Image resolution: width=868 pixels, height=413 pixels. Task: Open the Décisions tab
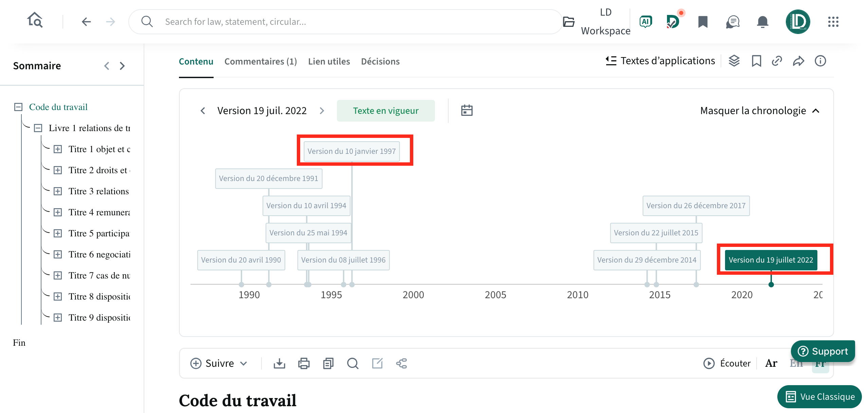click(380, 61)
